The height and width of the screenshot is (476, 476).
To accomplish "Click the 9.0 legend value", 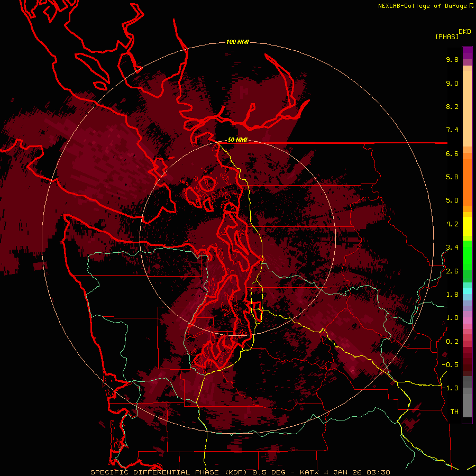I will tap(452, 83).
